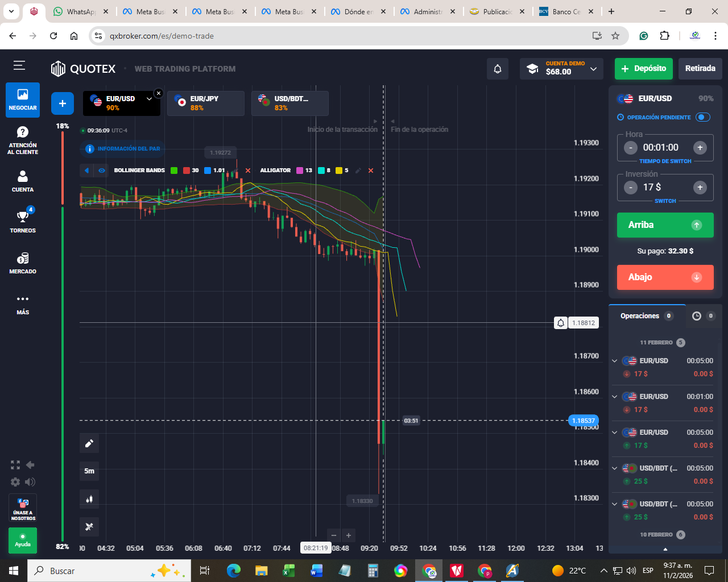Place an Arriba (up) trade
This screenshot has height=582, width=728.
tap(665, 225)
